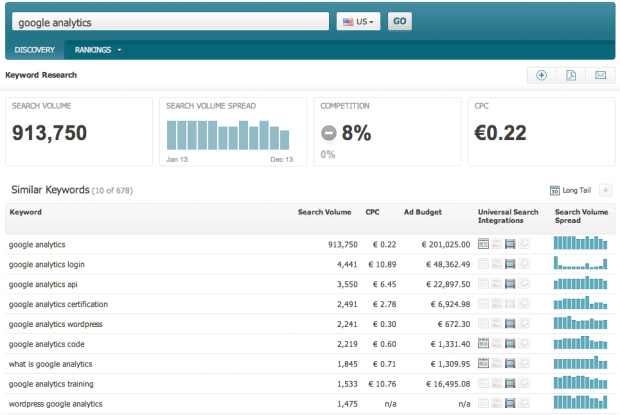The image size is (620, 415).
Task: Open the google analytics certification keyword
Action: click(x=58, y=304)
